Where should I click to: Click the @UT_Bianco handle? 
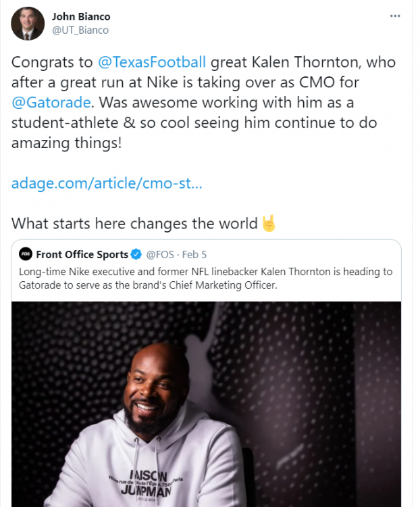80,30
